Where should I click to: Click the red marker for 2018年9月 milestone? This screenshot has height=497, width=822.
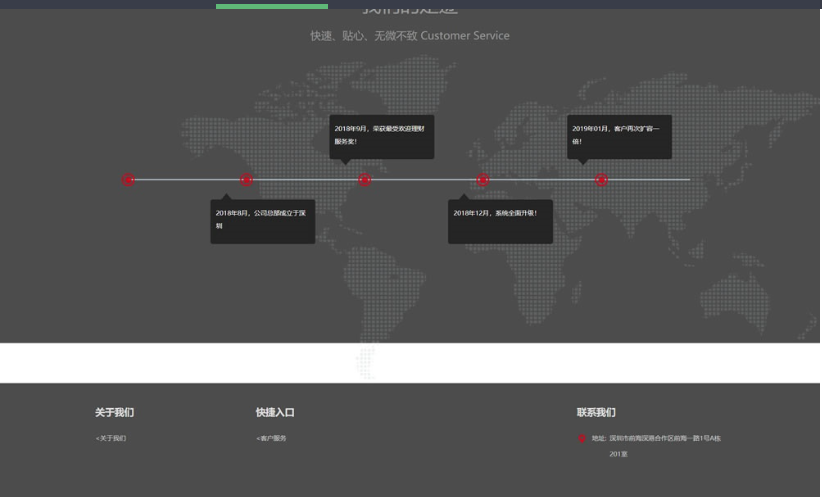[x=365, y=180]
